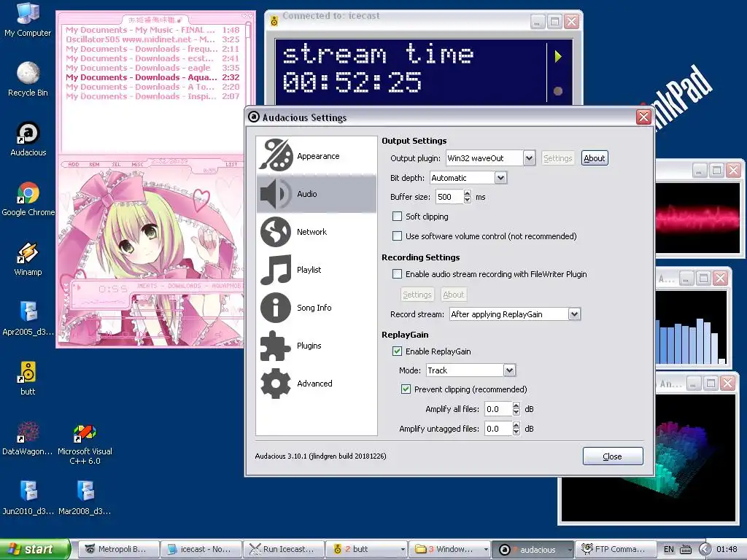This screenshot has width=747, height=560.
Task: Select the Mar2008_d3 file icon
Action: (x=85, y=498)
